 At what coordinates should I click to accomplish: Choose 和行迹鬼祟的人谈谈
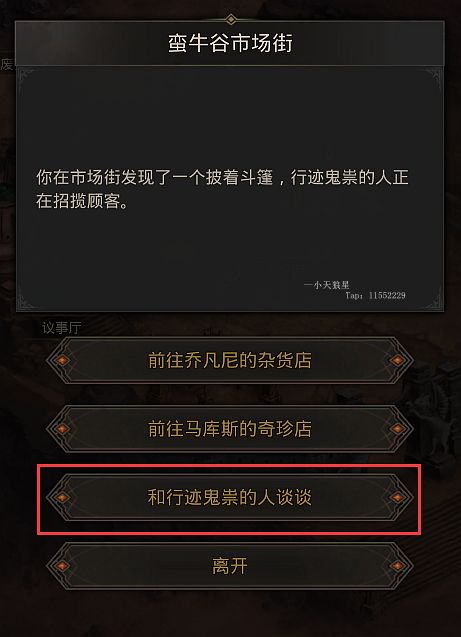230,497
